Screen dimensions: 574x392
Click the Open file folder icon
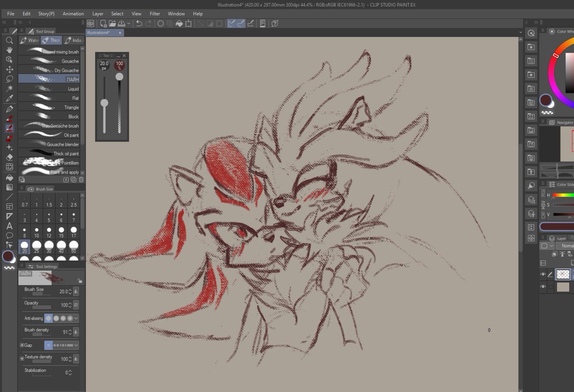pos(112,23)
